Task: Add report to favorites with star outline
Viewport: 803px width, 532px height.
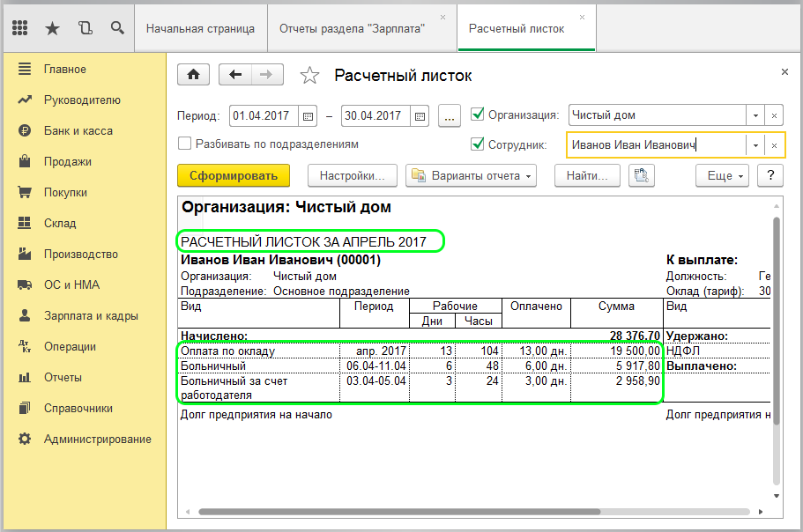Action: 309,76
